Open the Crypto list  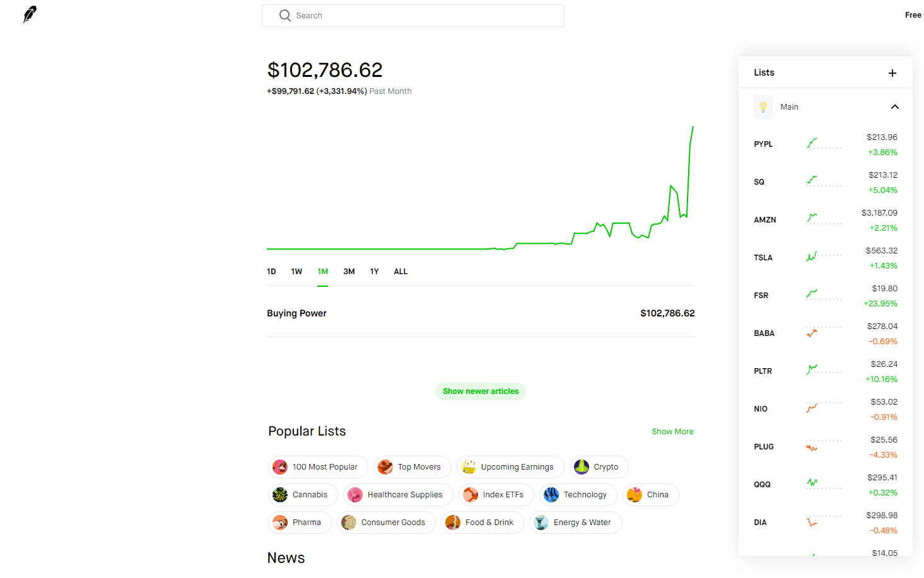[599, 467]
